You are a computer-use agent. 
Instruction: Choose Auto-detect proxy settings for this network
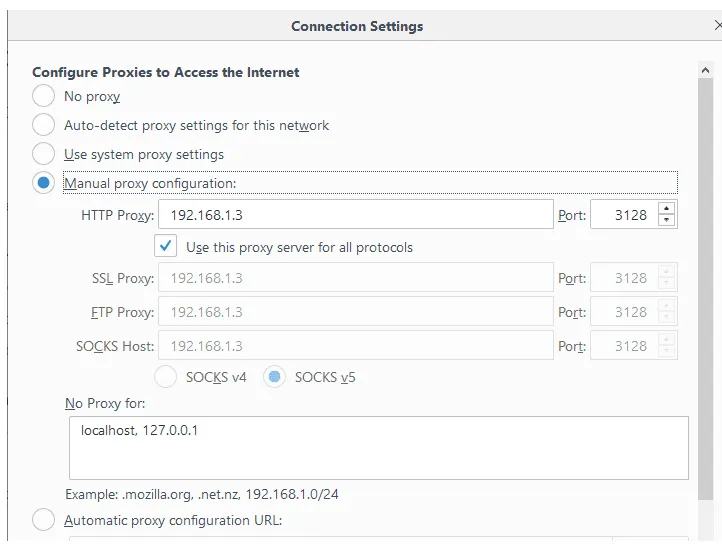pyautogui.click(x=43, y=125)
